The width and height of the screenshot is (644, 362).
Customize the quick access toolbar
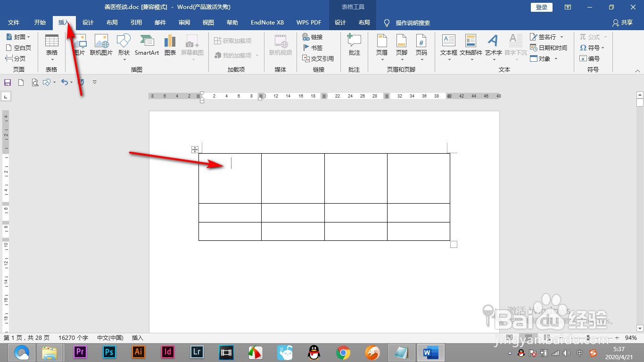click(94, 82)
